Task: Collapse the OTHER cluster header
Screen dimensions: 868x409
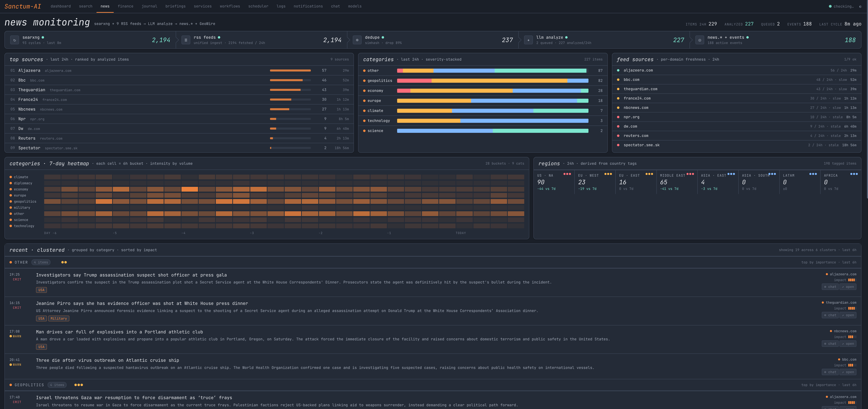Action: pos(433,262)
